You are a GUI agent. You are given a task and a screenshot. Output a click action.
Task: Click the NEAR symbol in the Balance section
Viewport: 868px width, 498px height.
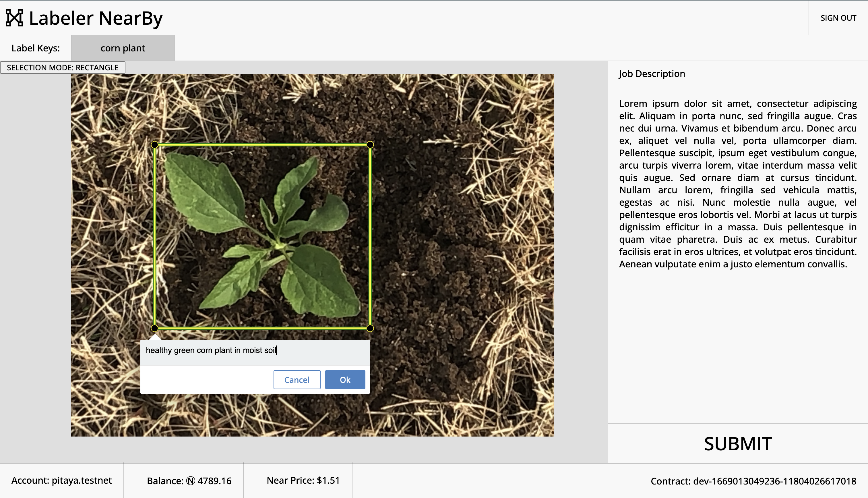coord(191,481)
